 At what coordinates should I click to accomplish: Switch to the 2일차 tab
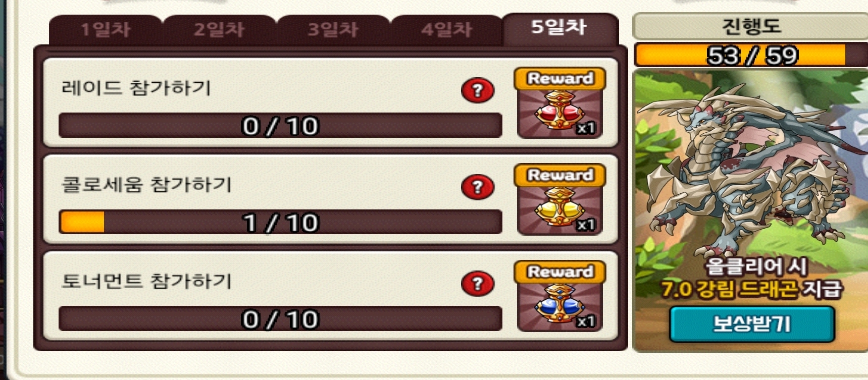(x=219, y=30)
